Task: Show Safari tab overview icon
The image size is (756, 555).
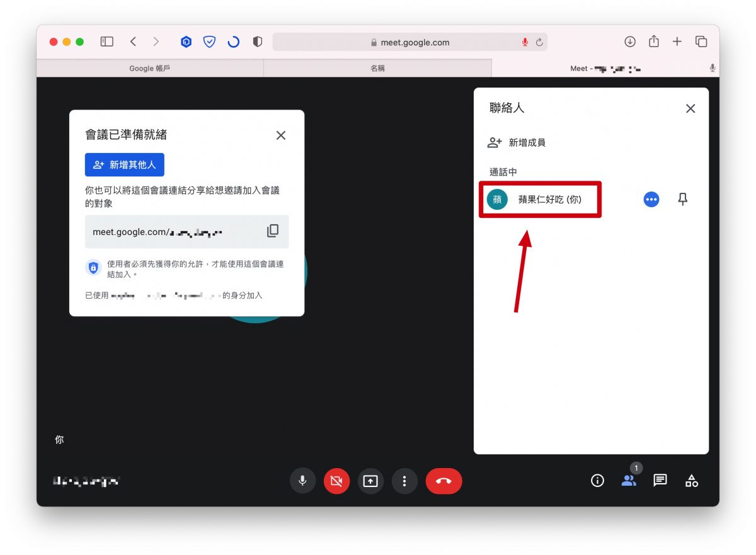Action: click(701, 42)
